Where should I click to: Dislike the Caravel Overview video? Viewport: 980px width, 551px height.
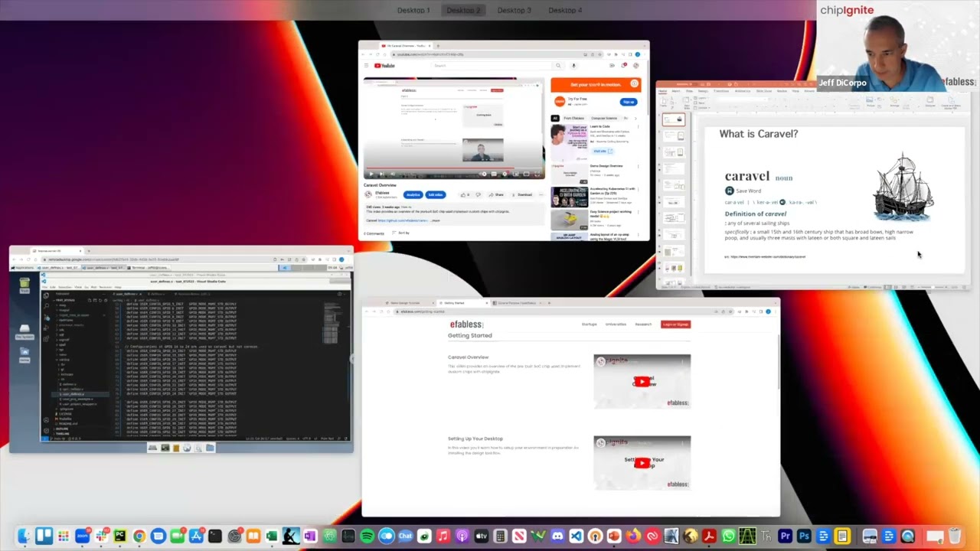click(478, 195)
